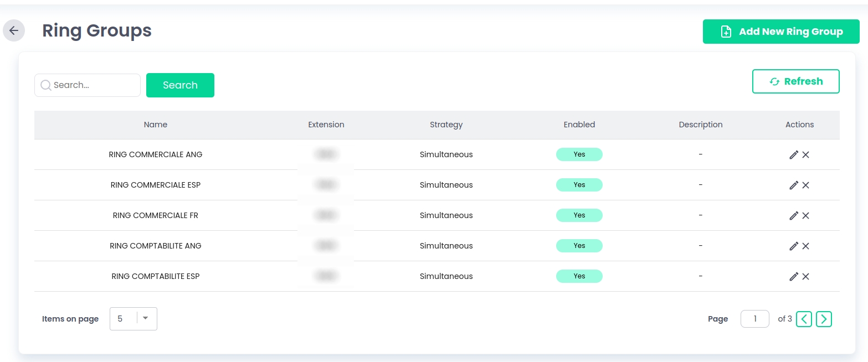This screenshot has width=868, height=362.
Task: Edit the RING COMPTABILITE ANG ring group
Action: (793, 246)
